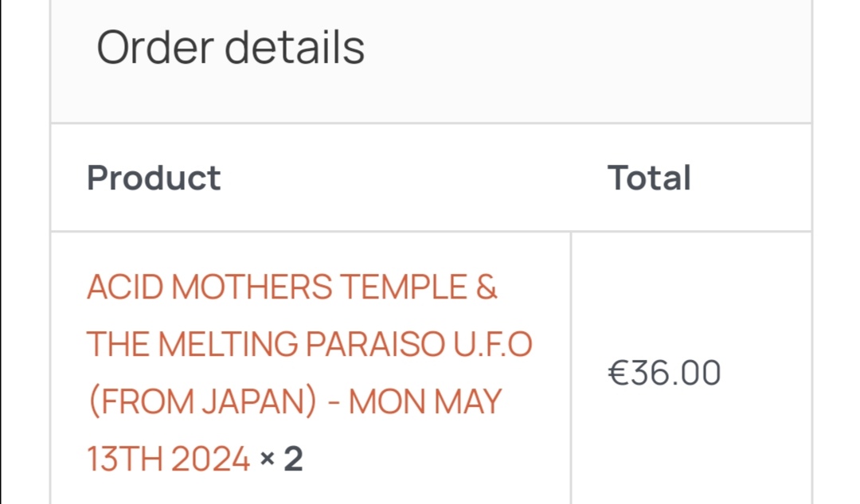Click the ampersand in product name

click(x=487, y=287)
